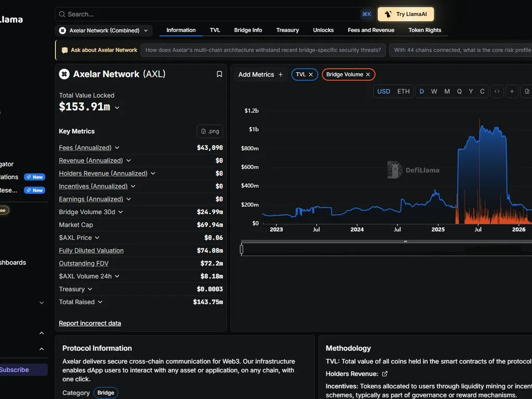Switch to the TVL tab
The height and width of the screenshot is (399, 532).
(215, 30)
